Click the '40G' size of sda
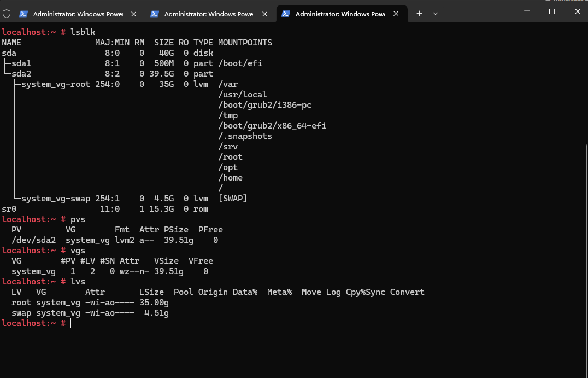Image resolution: width=588 pixels, height=378 pixels. click(x=166, y=53)
